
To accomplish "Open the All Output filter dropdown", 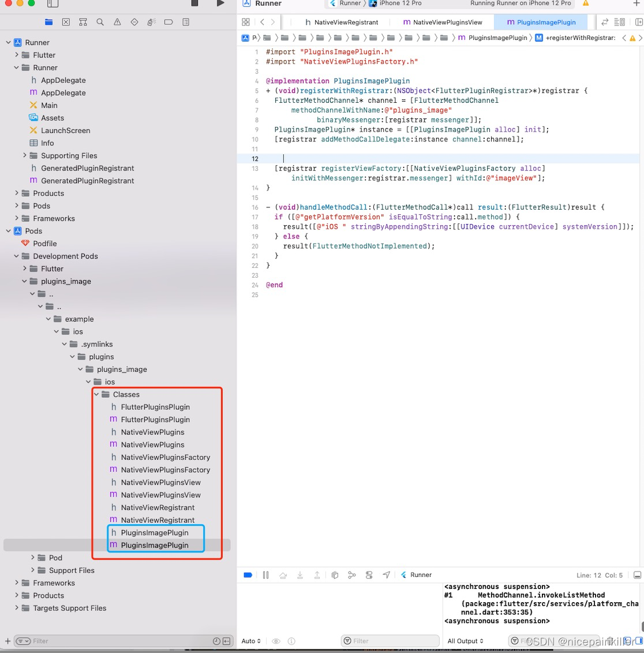I will pos(465,641).
